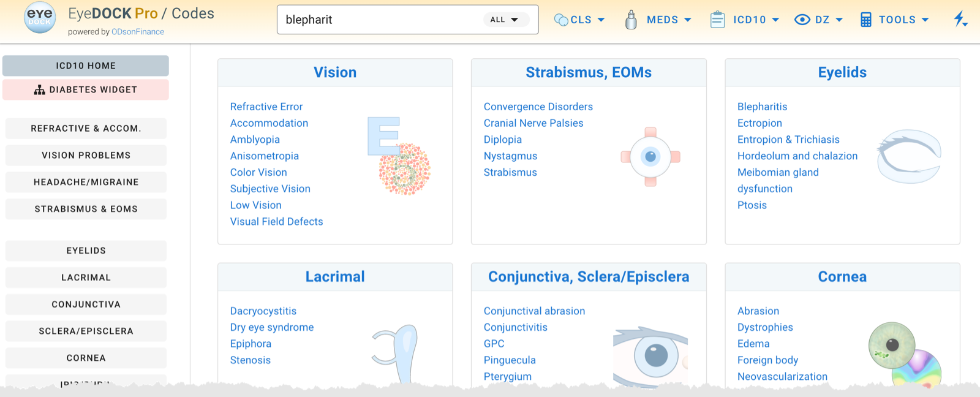
Task: Open the Diabetes Widget
Action: [x=86, y=89]
